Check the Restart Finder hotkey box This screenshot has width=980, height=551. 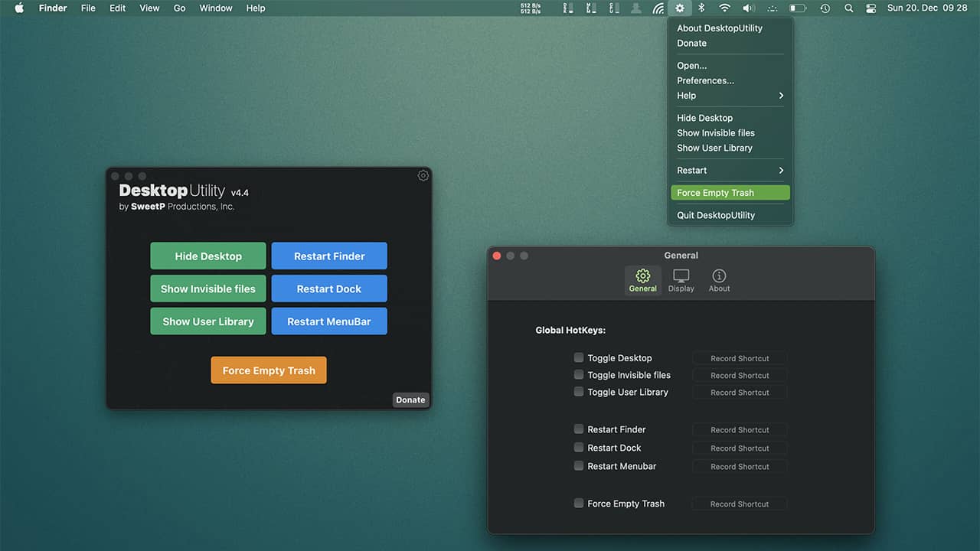click(579, 429)
